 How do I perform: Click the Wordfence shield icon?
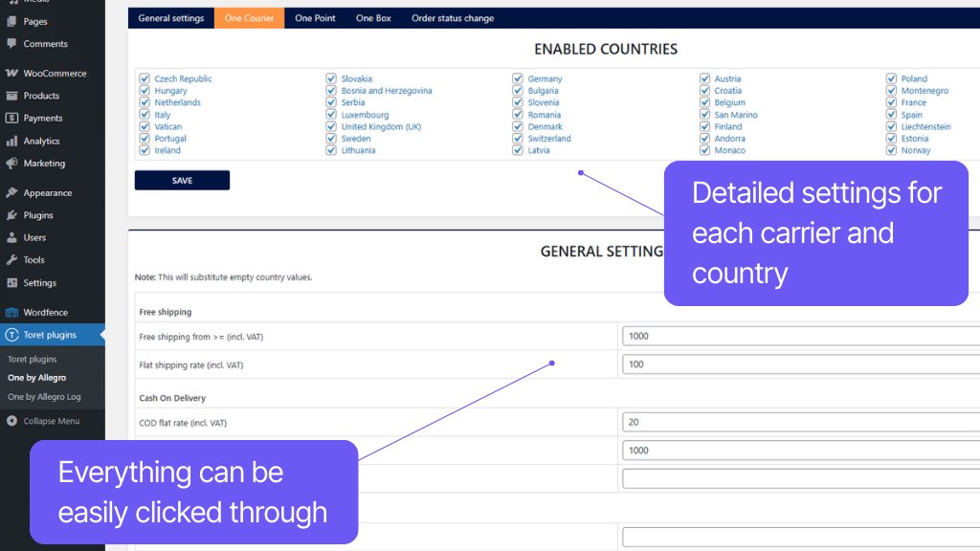click(x=11, y=313)
